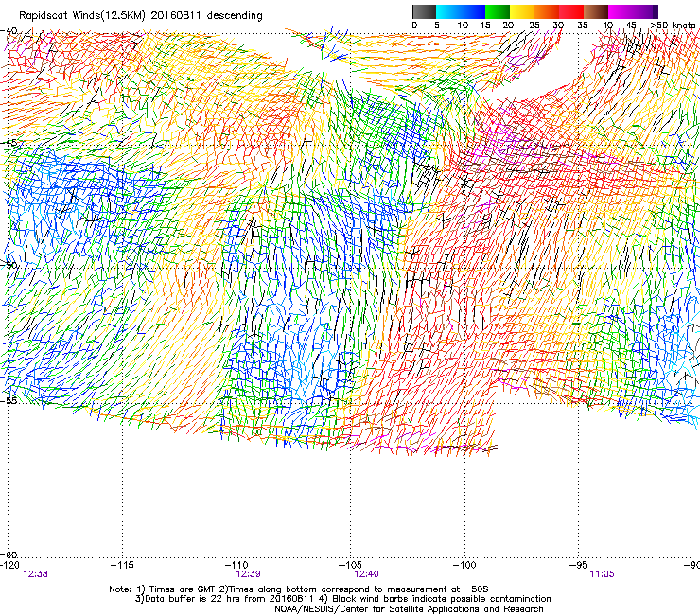Screen dimensions: 700x615
Task: Click the '-120' longitude axis label
Action: pos(9,565)
